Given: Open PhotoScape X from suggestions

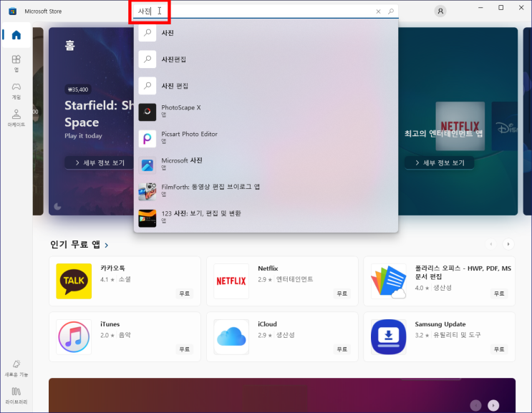Looking at the screenshot, I should coord(266,112).
